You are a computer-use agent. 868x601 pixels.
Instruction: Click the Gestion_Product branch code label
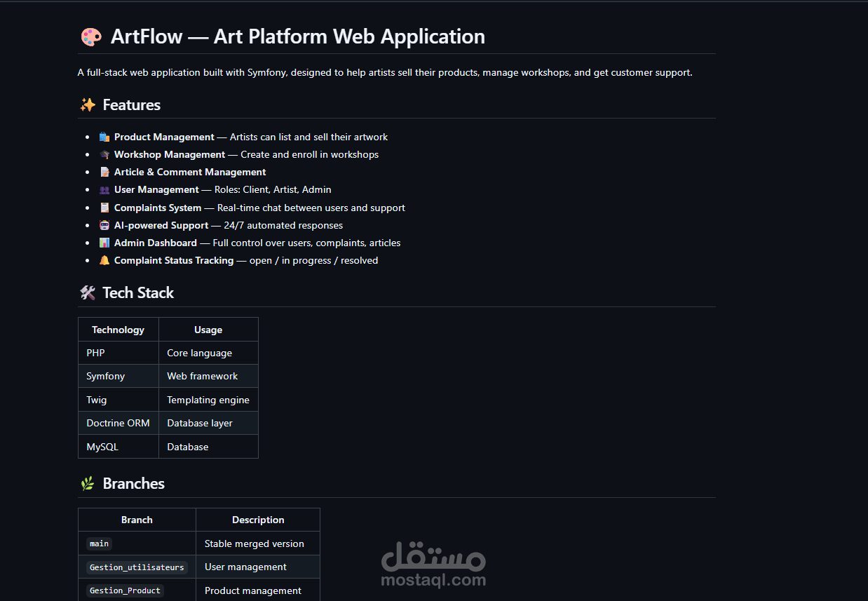click(x=125, y=590)
